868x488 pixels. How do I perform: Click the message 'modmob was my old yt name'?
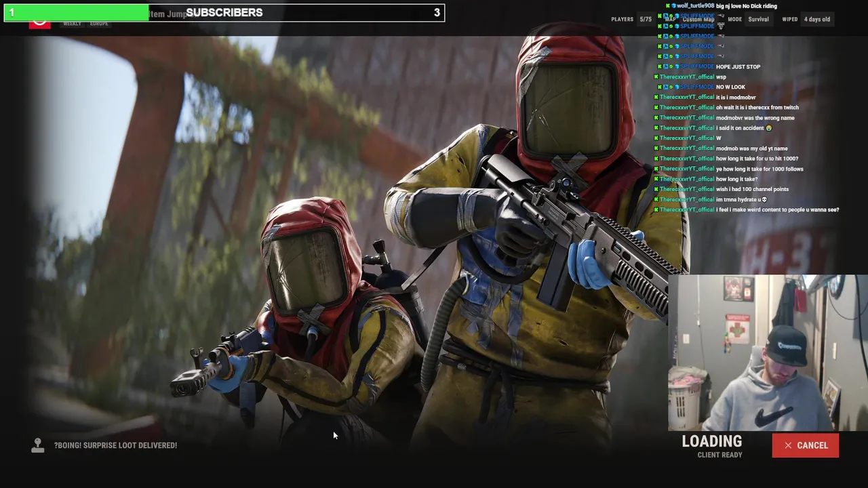click(x=751, y=148)
